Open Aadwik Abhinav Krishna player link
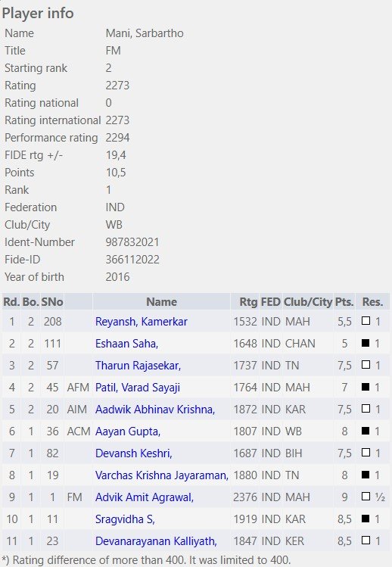392x567 pixels. pyautogui.click(x=155, y=410)
